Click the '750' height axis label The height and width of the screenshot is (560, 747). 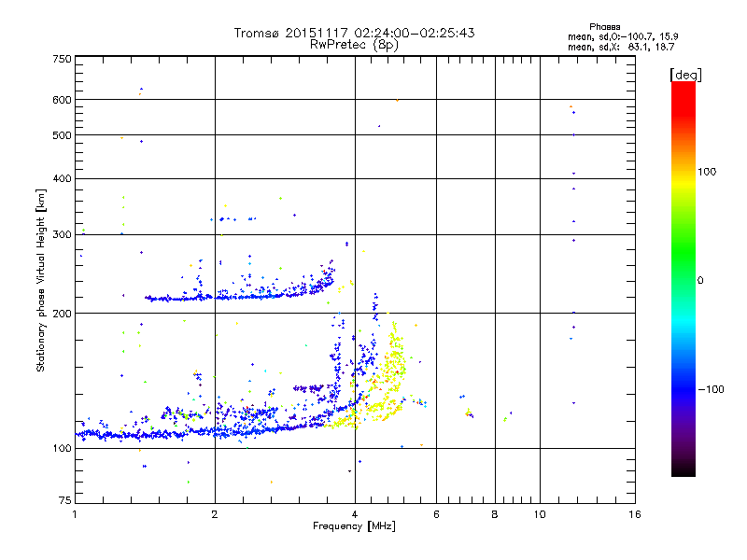(62, 59)
